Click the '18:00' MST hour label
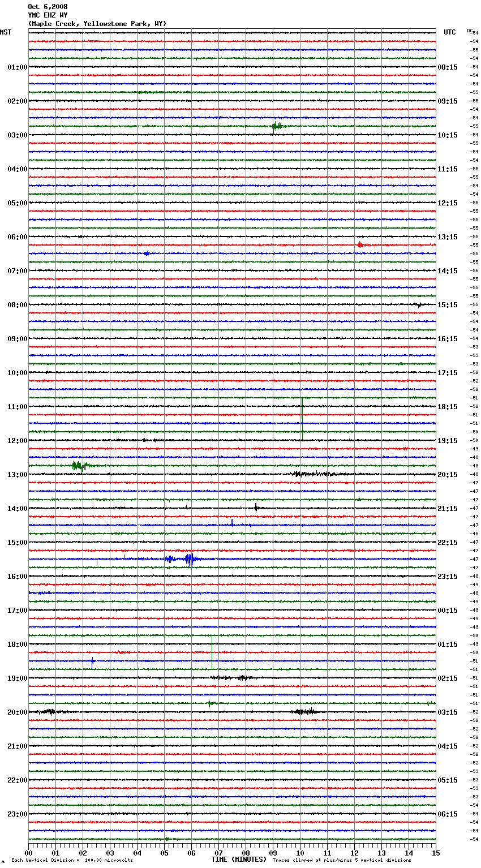The width and height of the screenshot is (481, 868). [x=18, y=644]
